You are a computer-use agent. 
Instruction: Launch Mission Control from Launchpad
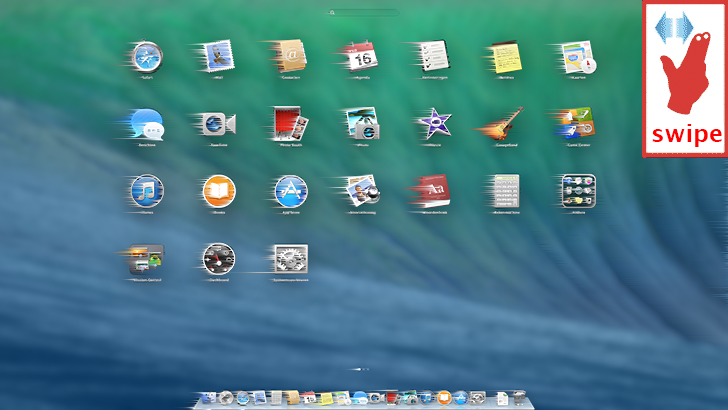(x=147, y=259)
